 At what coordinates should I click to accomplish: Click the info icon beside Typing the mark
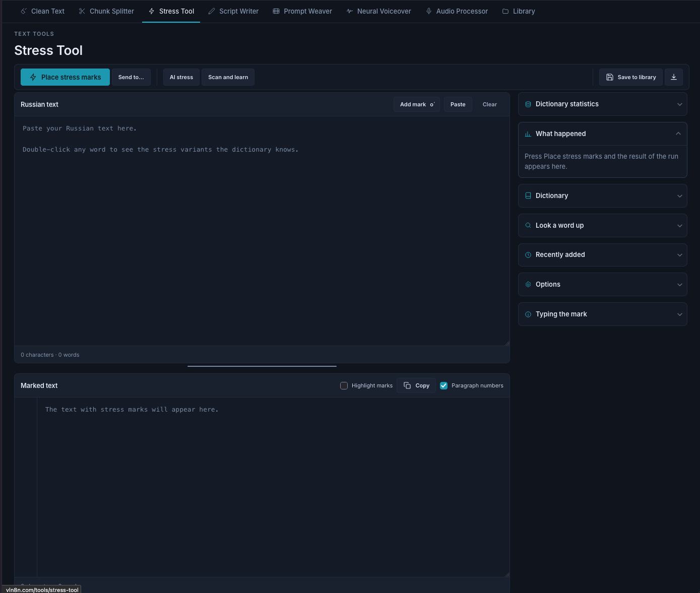click(x=528, y=314)
